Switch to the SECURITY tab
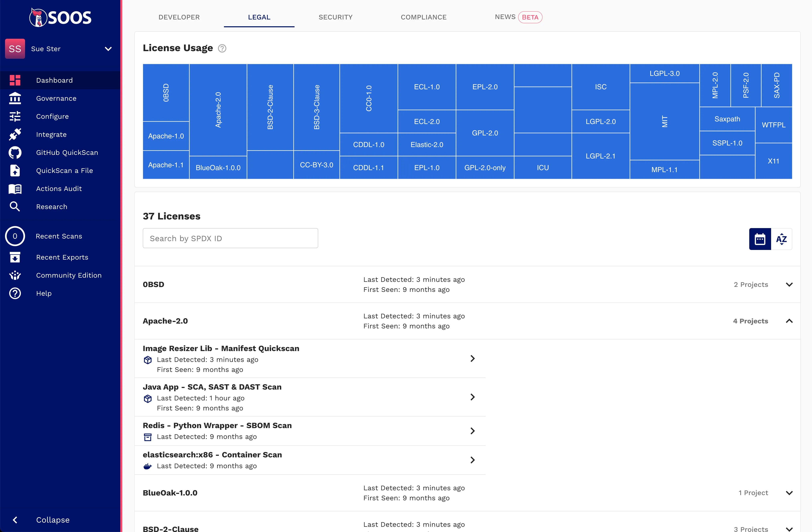The height and width of the screenshot is (532, 812). (335, 17)
